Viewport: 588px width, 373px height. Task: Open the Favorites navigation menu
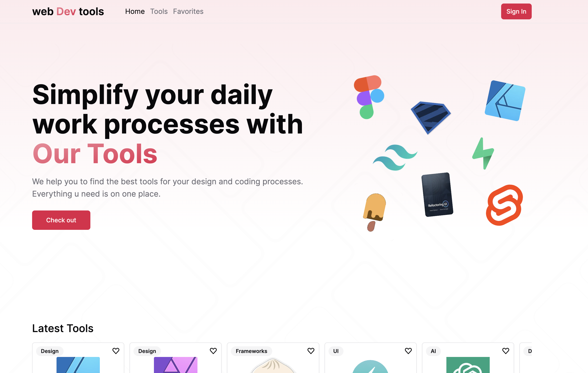pos(188,11)
